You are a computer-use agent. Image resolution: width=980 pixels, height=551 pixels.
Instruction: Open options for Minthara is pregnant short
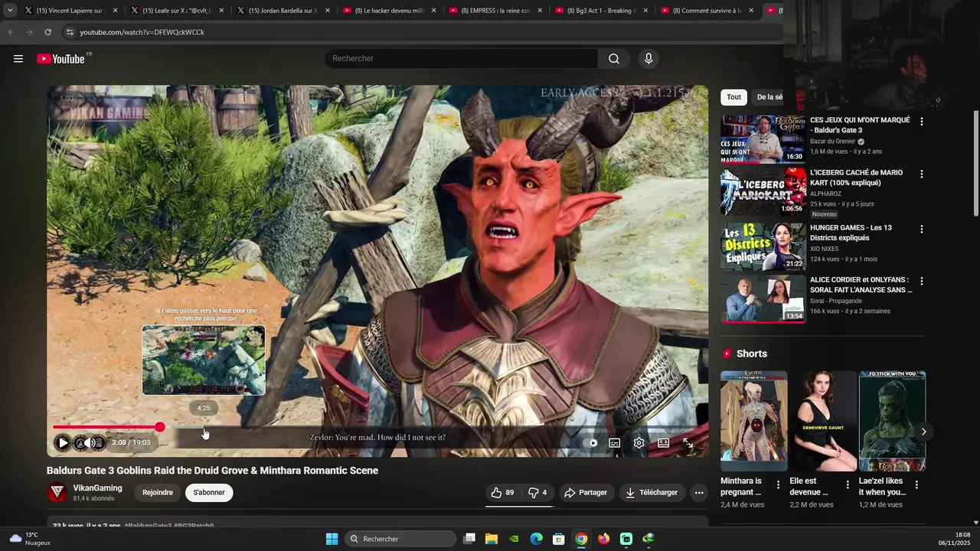778,485
